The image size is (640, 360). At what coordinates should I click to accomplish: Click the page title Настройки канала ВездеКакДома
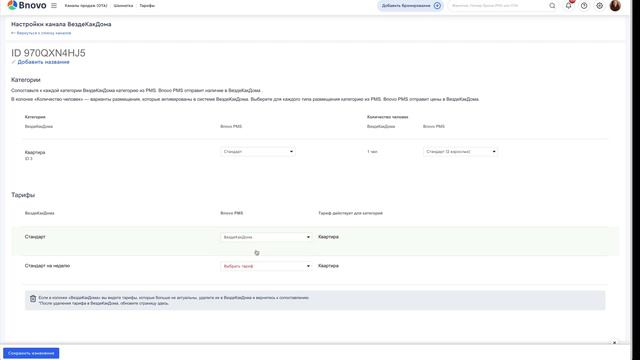tap(61, 24)
